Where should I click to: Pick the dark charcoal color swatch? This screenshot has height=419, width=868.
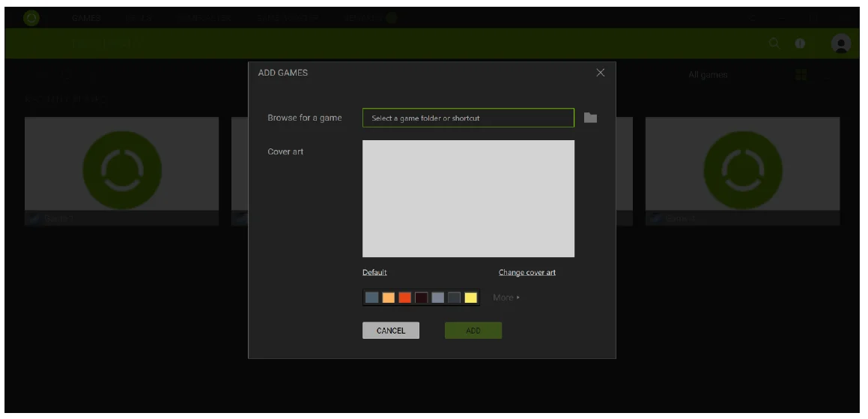[455, 298]
